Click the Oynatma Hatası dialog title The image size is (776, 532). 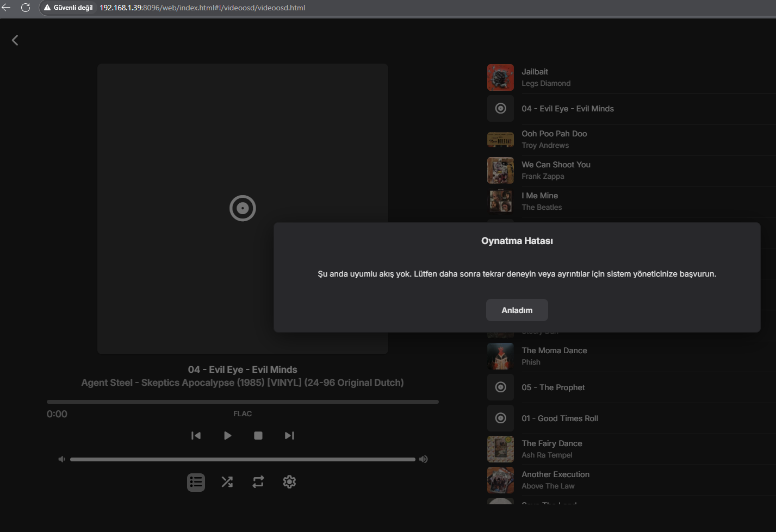tap(517, 241)
